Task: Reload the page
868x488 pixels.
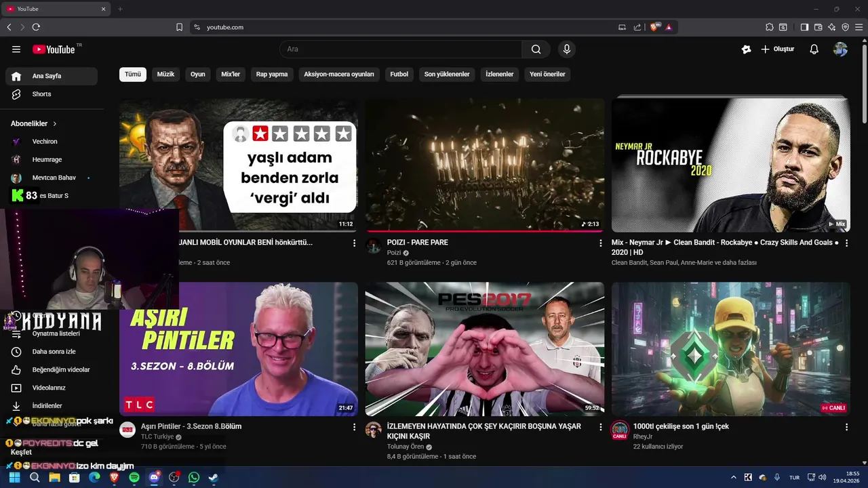Action: (36, 27)
